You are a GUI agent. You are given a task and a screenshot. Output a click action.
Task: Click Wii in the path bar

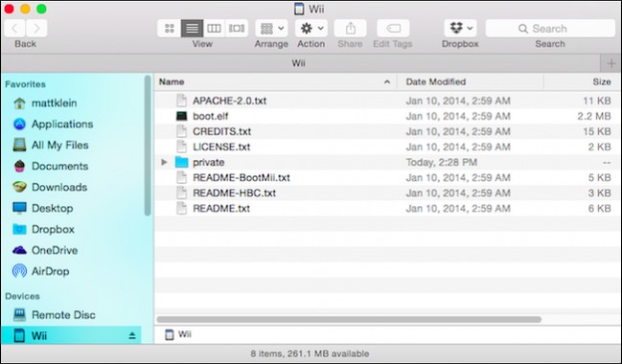click(x=178, y=334)
